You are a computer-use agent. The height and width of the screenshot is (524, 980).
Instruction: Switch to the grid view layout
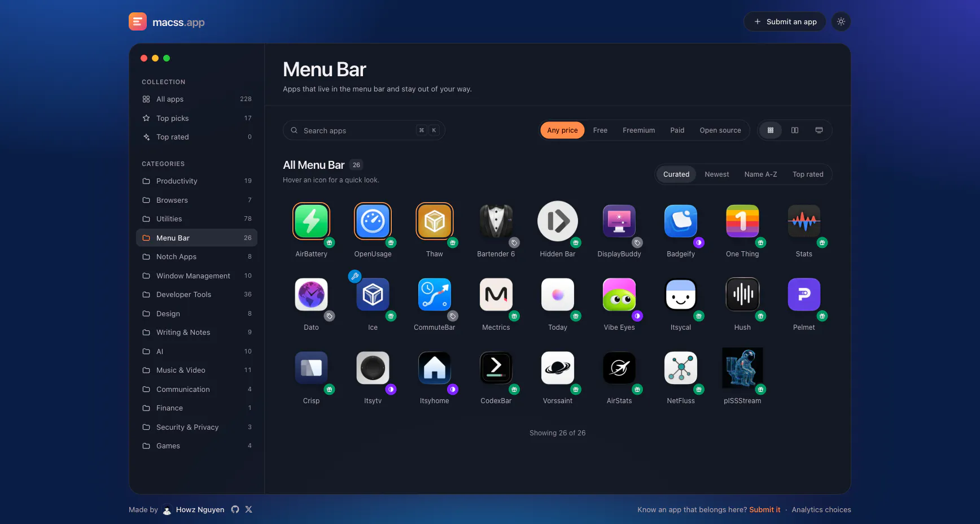point(770,130)
